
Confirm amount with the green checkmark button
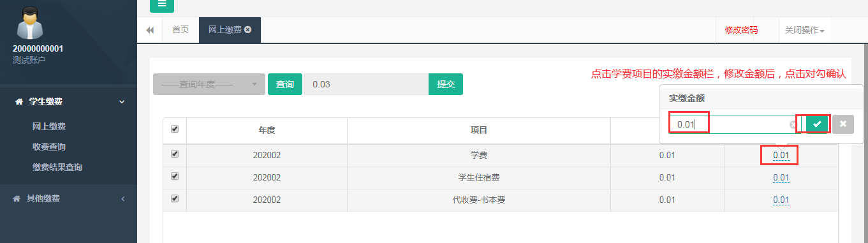tap(817, 124)
